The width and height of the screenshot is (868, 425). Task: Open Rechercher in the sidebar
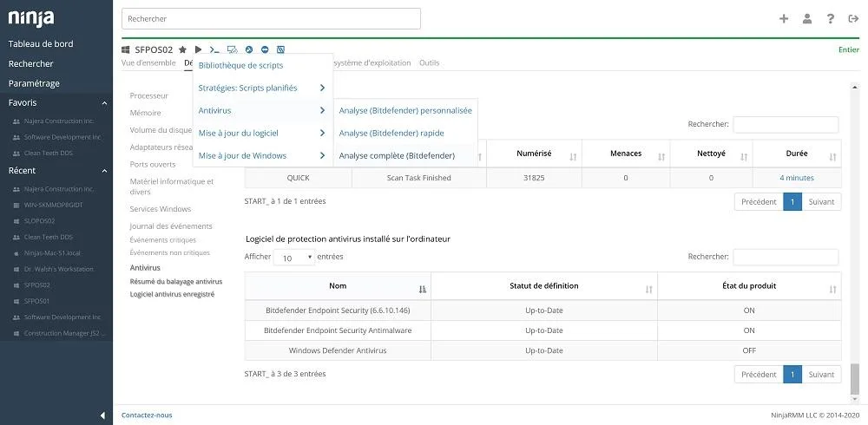[x=31, y=63]
